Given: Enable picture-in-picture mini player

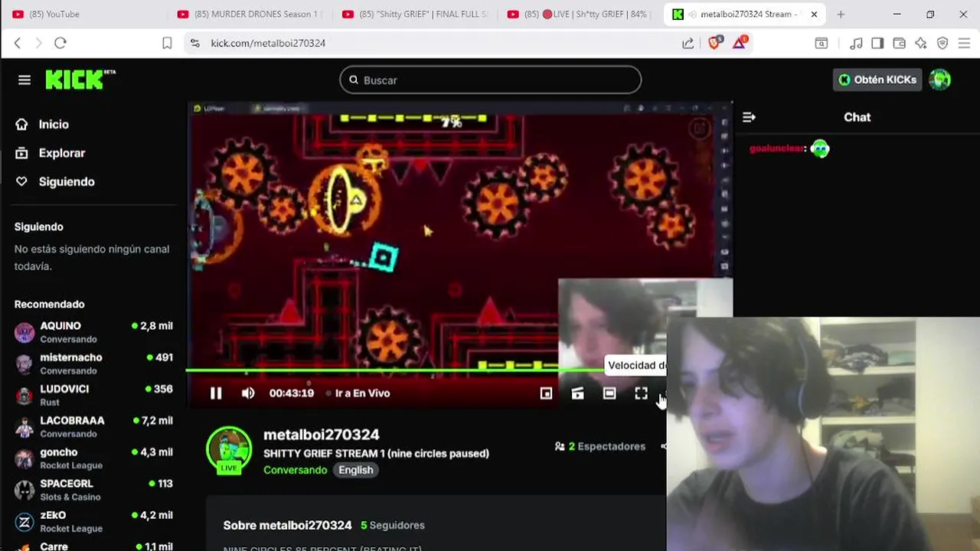Looking at the screenshot, I should tap(546, 393).
